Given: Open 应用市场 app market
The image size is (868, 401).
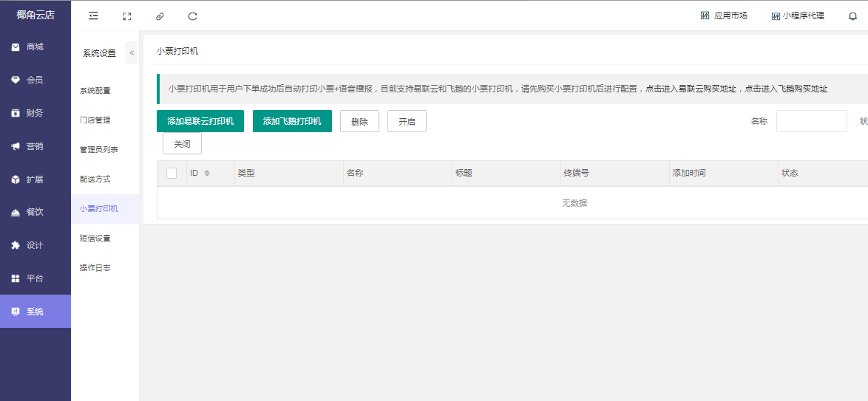Looking at the screenshot, I should [x=724, y=16].
